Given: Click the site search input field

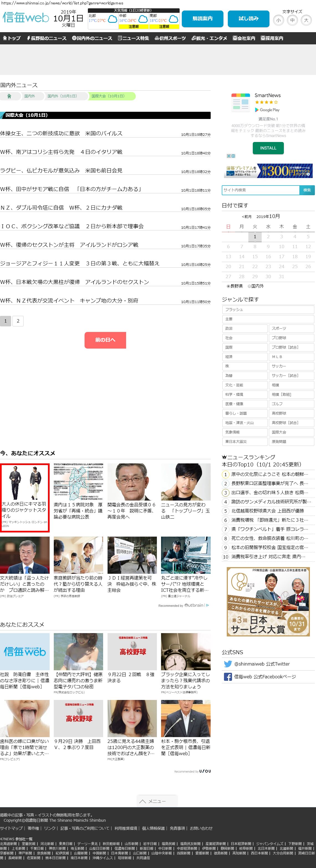Looking at the screenshot, I should [x=260, y=190].
